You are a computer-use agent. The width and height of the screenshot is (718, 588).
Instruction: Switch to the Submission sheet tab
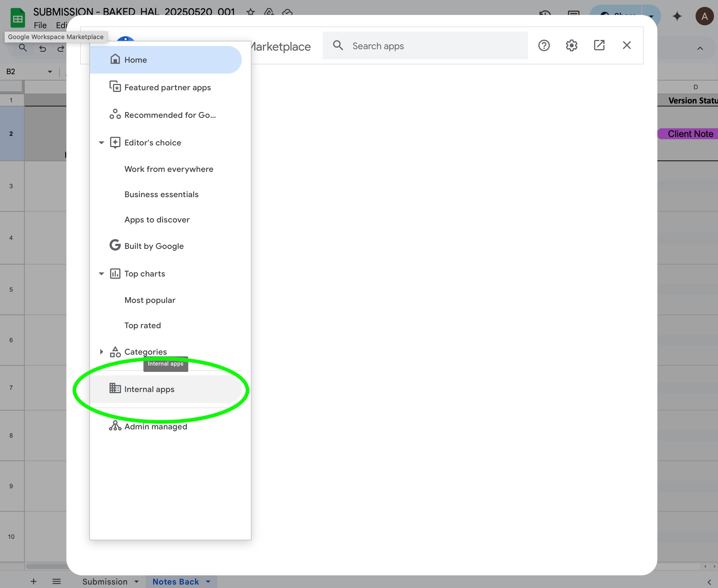click(105, 582)
